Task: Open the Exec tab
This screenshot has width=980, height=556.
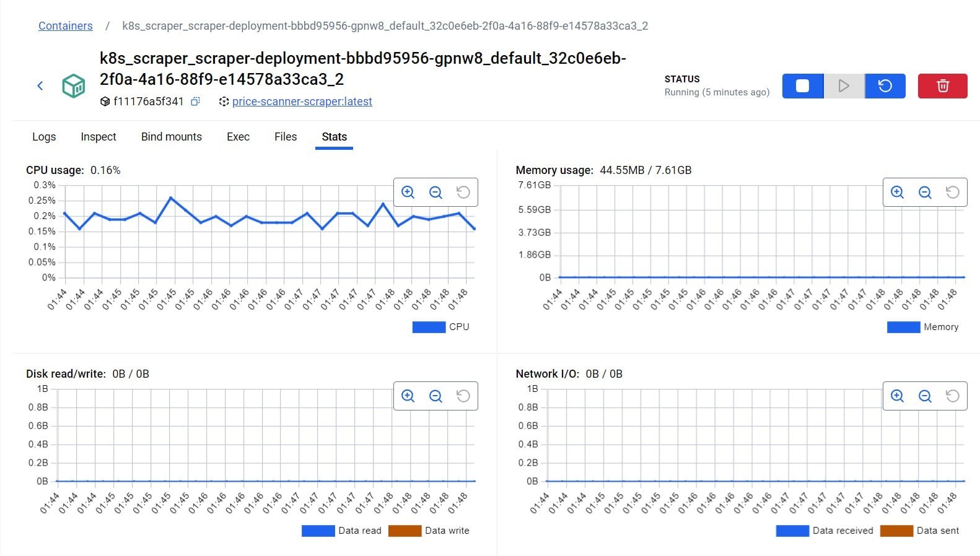Action: [x=238, y=137]
